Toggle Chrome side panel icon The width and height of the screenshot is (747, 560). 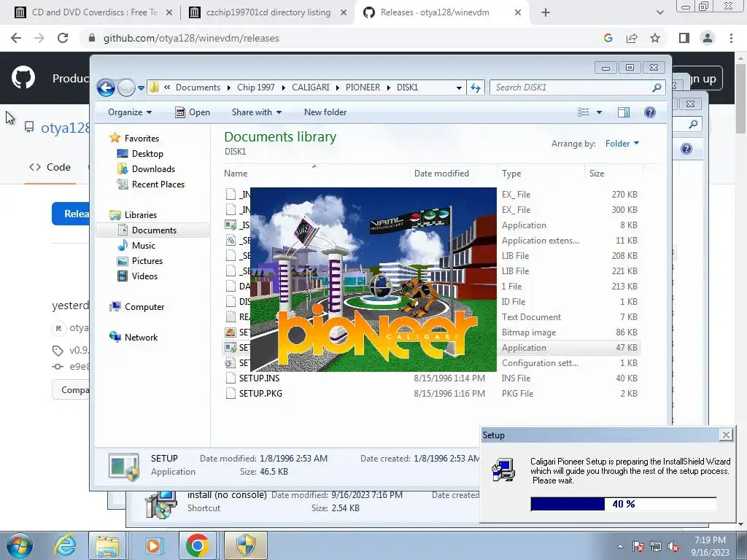(684, 38)
